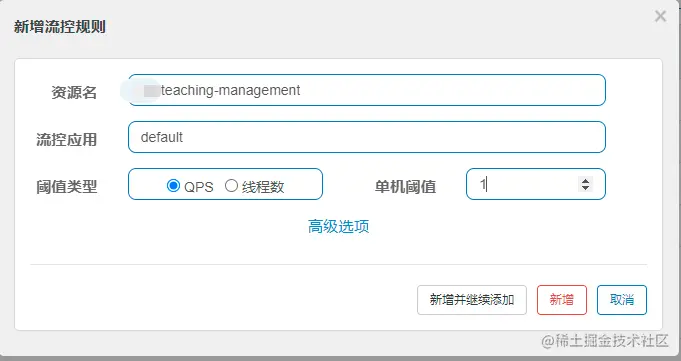Click the 资源名 label
This screenshot has height=361, width=681.
[x=74, y=92]
